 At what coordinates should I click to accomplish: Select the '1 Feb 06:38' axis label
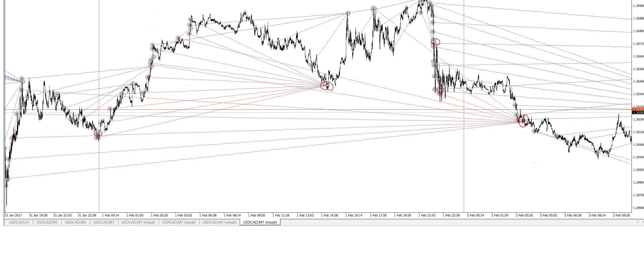coord(208,215)
